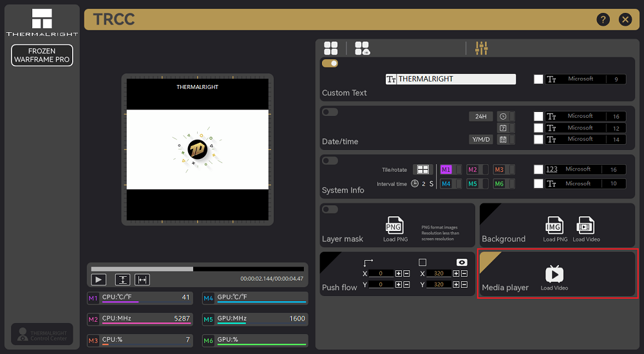Open the System Info Microsoft 10 font selector

585,183
